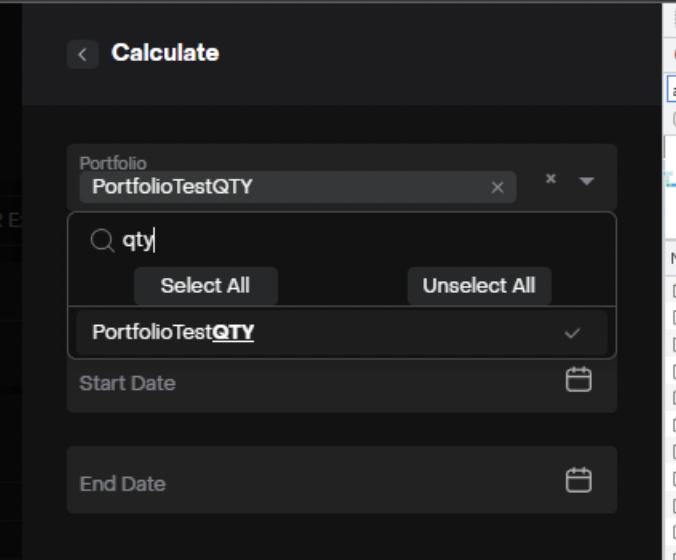The width and height of the screenshot is (676, 560).
Task: Open the End Date calendar icon
Action: click(x=579, y=480)
